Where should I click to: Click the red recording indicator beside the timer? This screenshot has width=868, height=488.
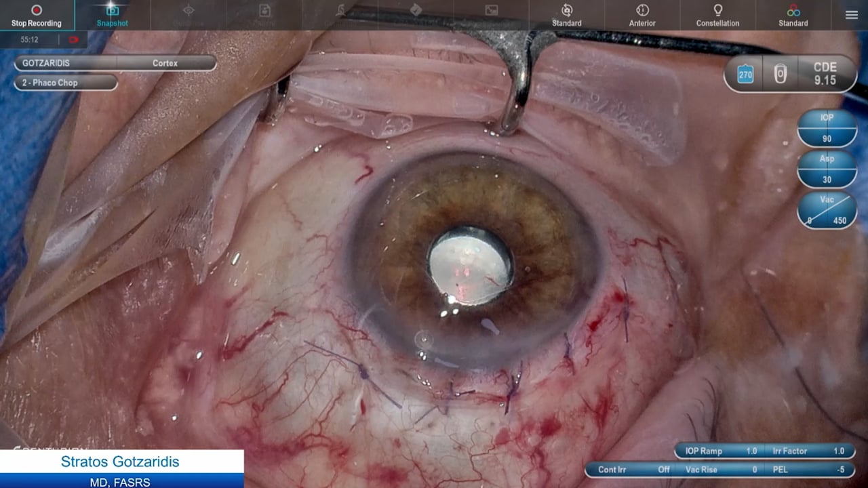click(x=74, y=39)
